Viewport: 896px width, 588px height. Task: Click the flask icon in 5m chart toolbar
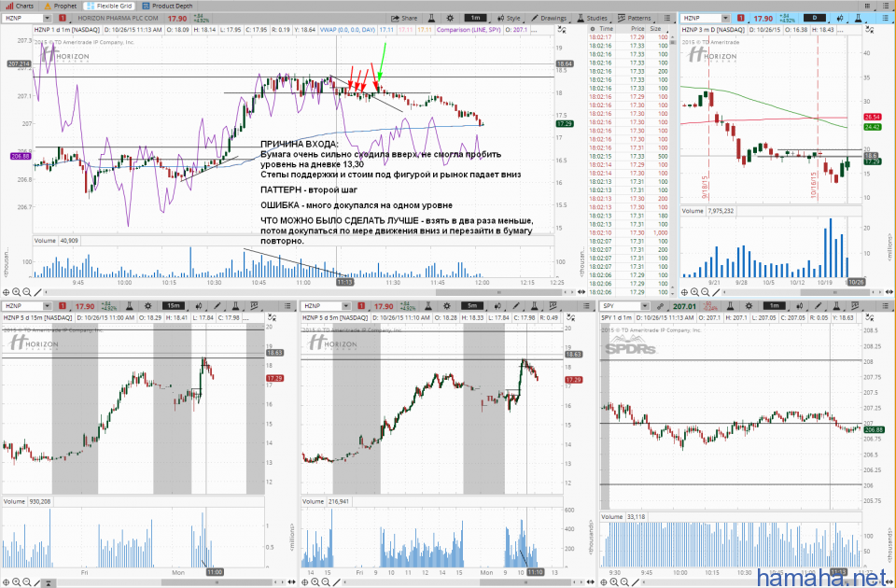(428, 306)
